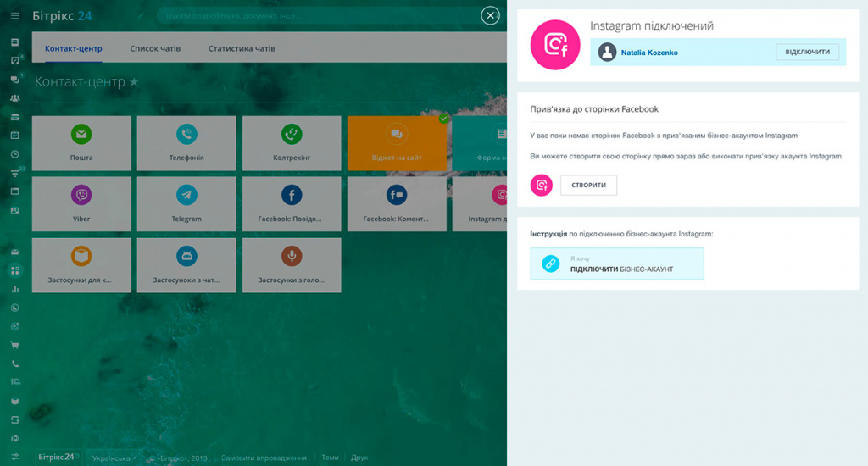Screen dimensions: 868x466
Task: Open the Facebook: Комент... tile
Action: pos(397,204)
